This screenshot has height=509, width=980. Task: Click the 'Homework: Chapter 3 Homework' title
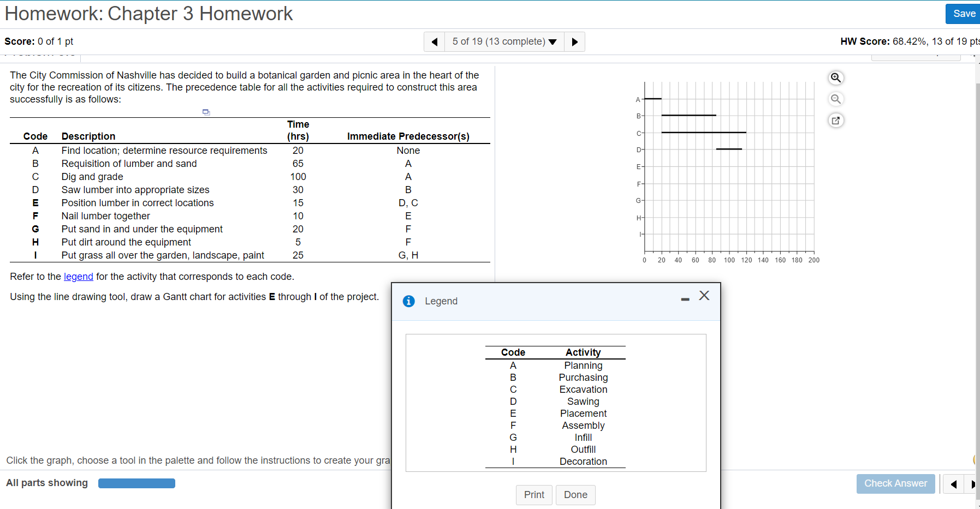pyautogui.click(x=149, y=14)
